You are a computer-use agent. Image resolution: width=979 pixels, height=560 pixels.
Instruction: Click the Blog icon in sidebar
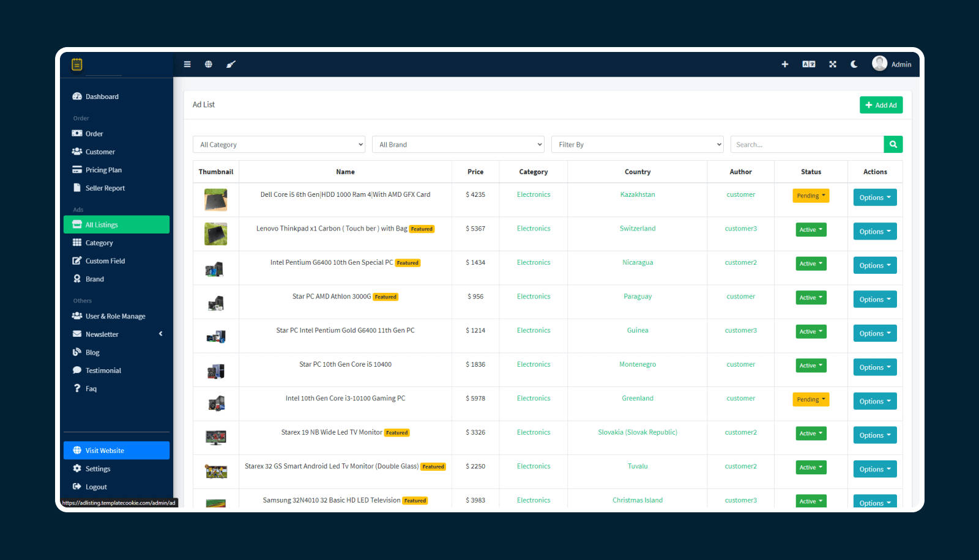click(x=77, y=352)
